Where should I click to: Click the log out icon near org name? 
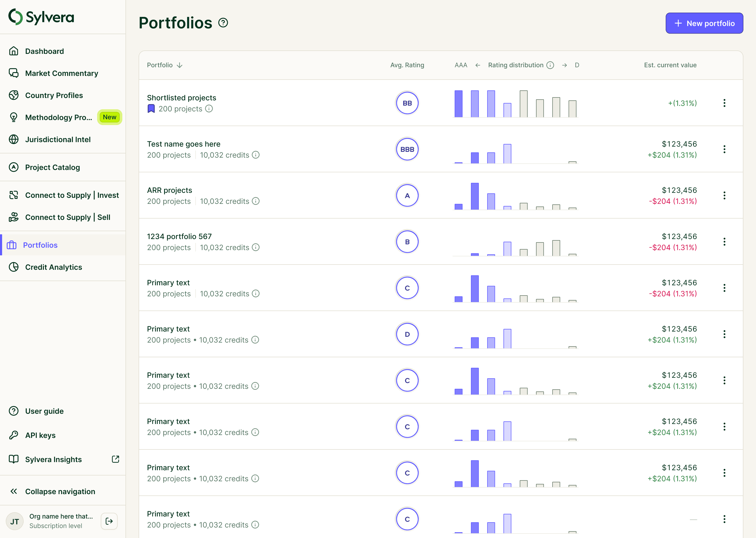(x=109, y=521)
